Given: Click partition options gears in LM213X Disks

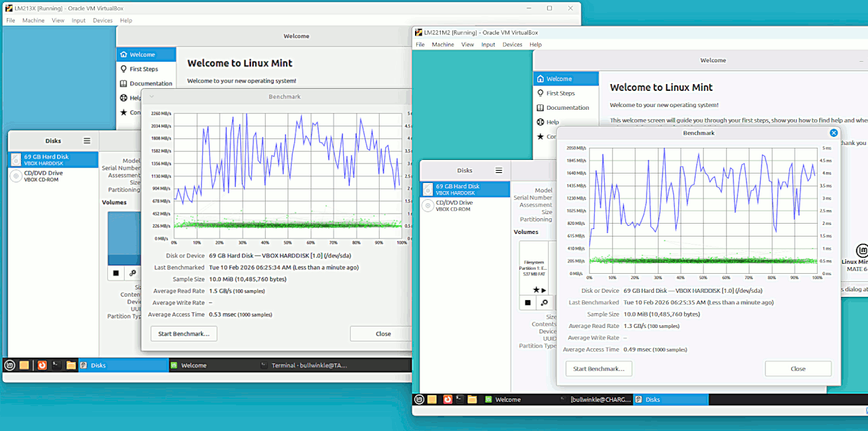Looking at the screenshot, I should click(133, 272).
